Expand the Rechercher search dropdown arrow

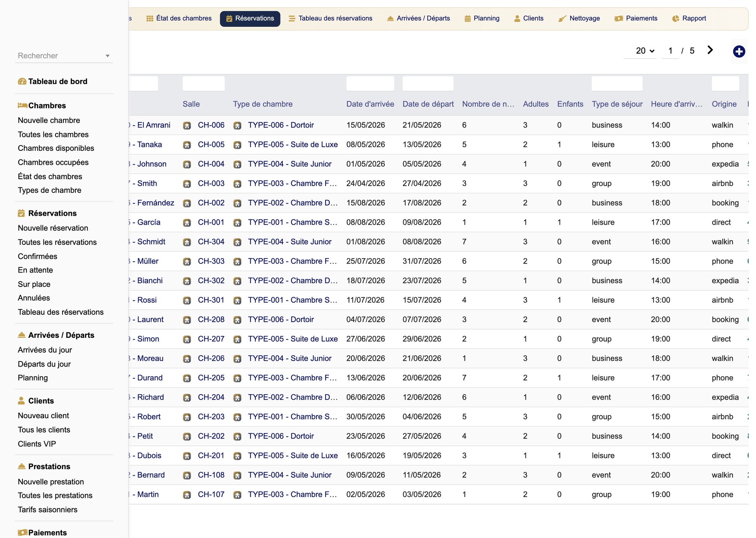click(108, 56)
